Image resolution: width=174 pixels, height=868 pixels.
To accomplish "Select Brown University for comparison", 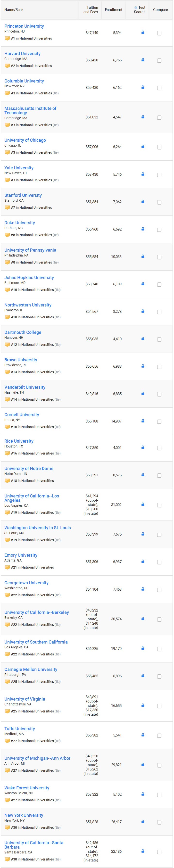I will 159,367.
